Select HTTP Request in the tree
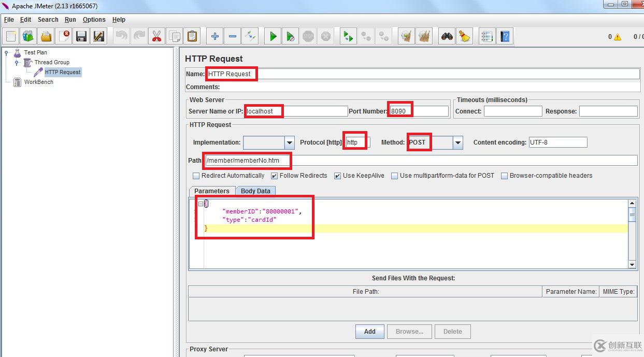Viewport: 644px width, 357px height. 63,72
